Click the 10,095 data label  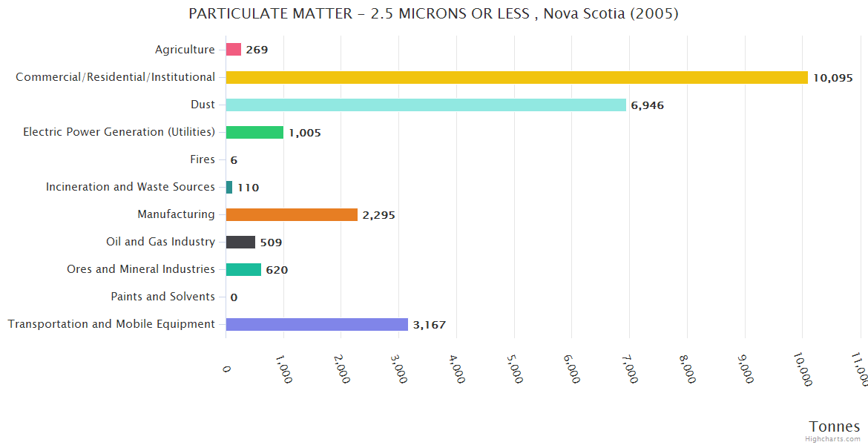[x=832, y=78]
